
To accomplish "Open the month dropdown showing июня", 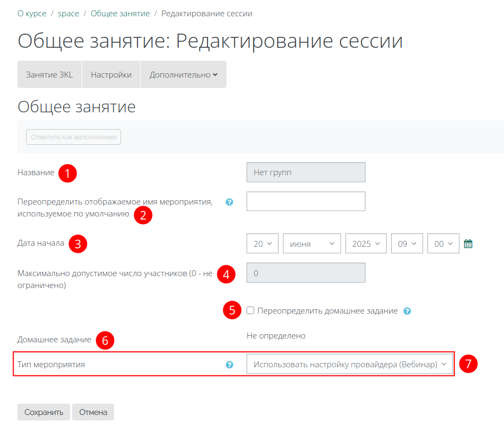I will [x=312, y=244].
